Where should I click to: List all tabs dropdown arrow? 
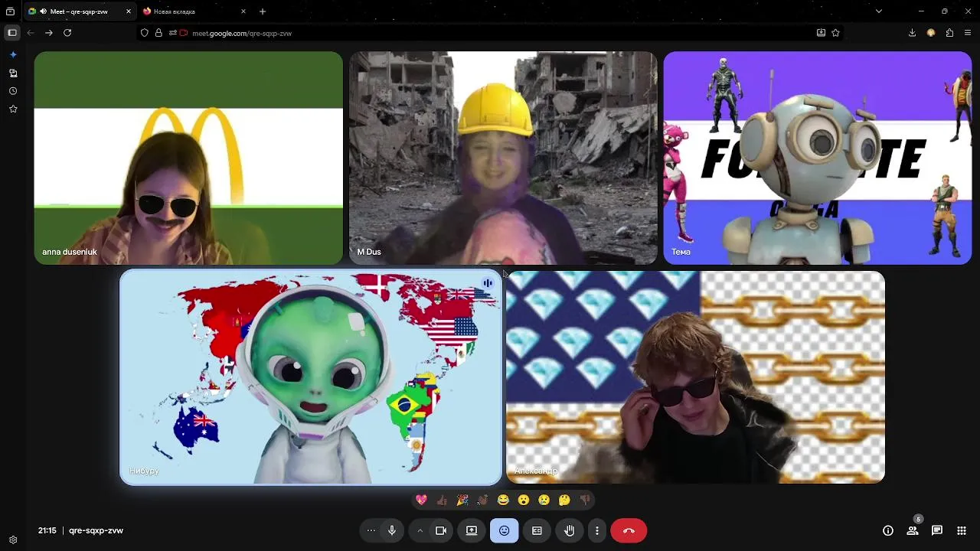(x=879, y=11)
